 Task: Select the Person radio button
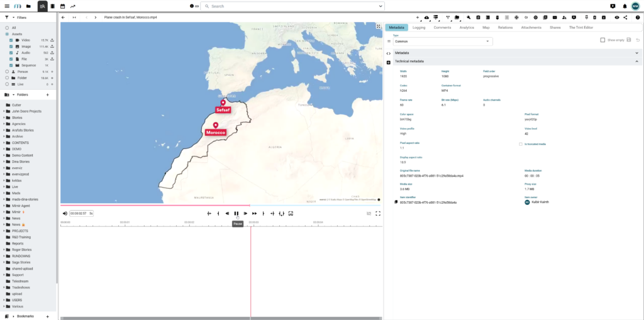click(7, 72)
